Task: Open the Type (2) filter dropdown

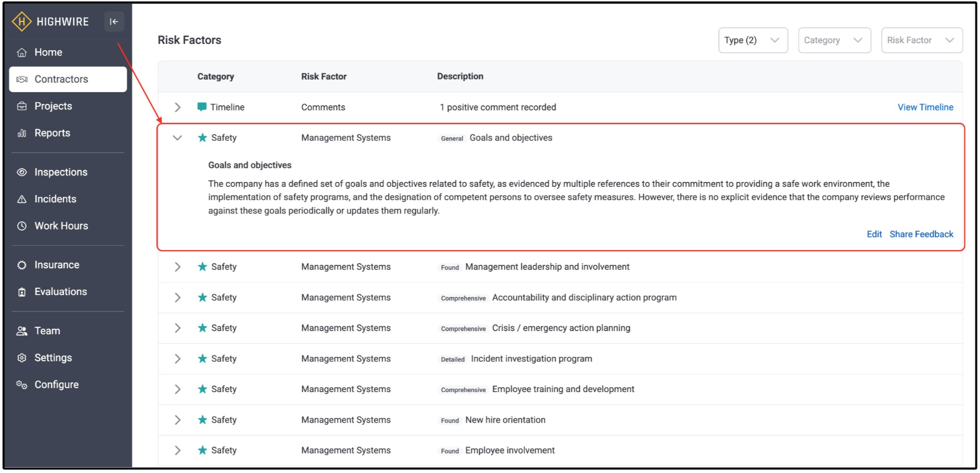Action: [x=753, y=40]
